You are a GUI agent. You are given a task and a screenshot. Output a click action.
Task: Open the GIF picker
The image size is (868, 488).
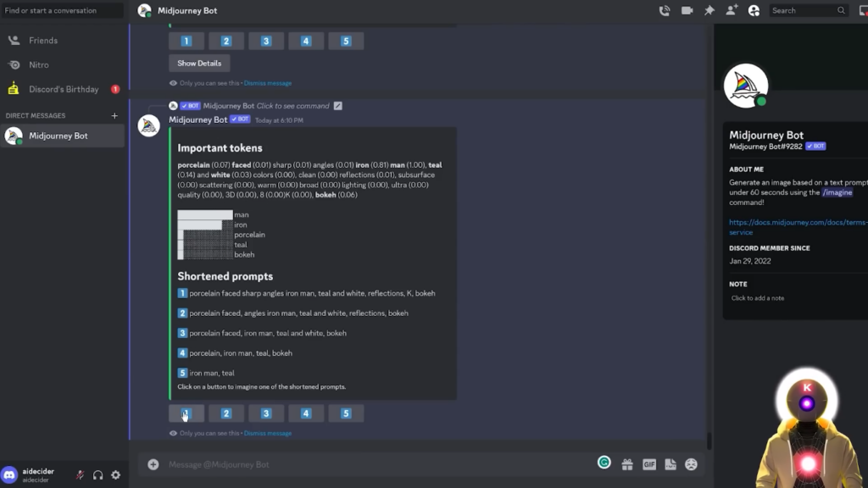coord(648,465)
